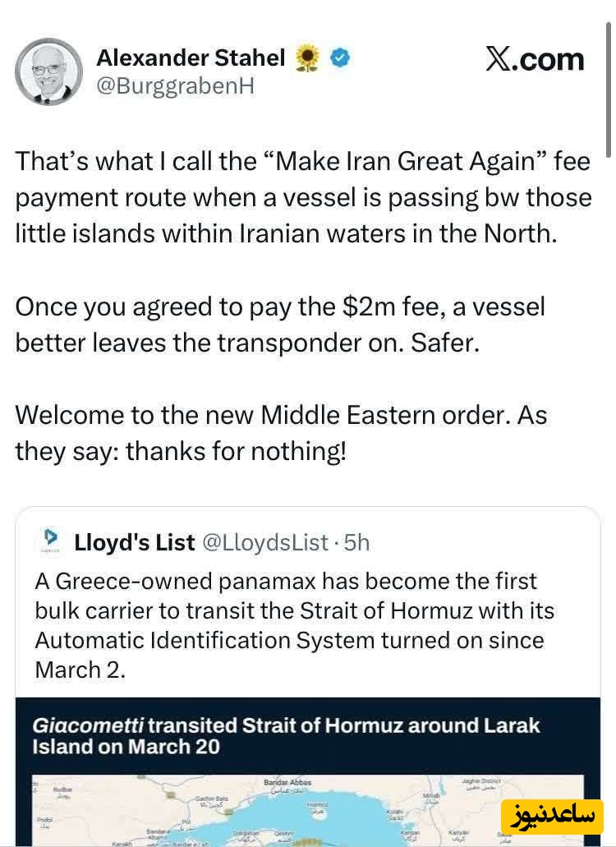The width and height of the screenshot is (616, 847).
Task: Click the "Welcome to the new Middle Eastern order" text
Action: click(x=281, y=432)
